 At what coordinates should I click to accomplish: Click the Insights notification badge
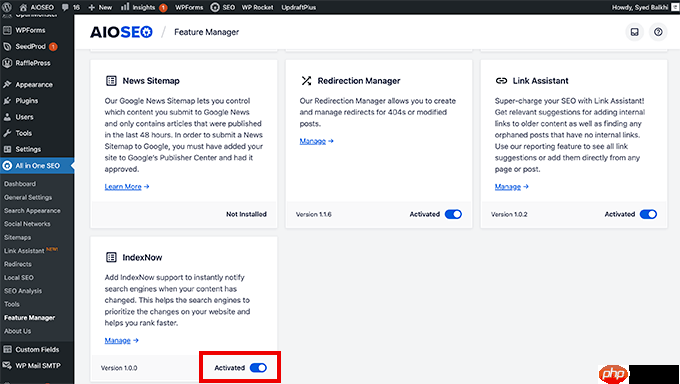pyautogui.click(x=163, y=7)
